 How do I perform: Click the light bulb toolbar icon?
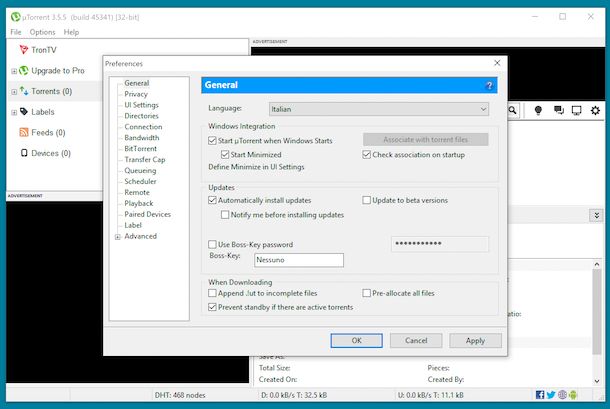538,111
